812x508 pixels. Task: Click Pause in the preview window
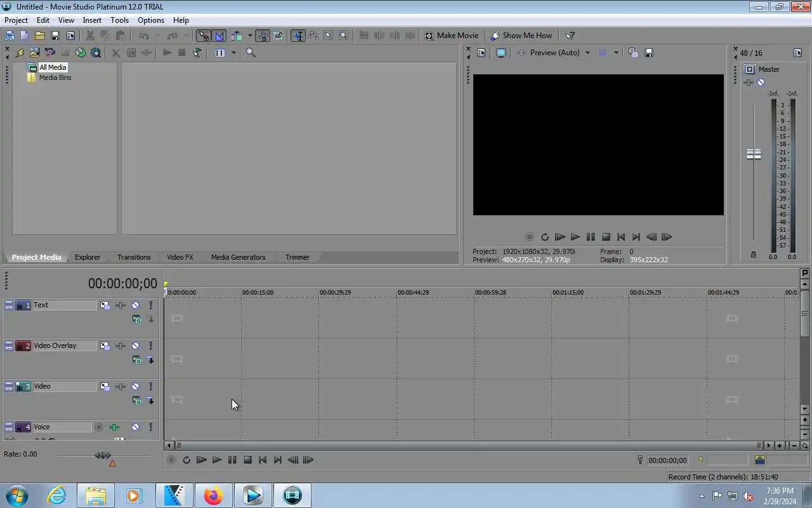591,237
